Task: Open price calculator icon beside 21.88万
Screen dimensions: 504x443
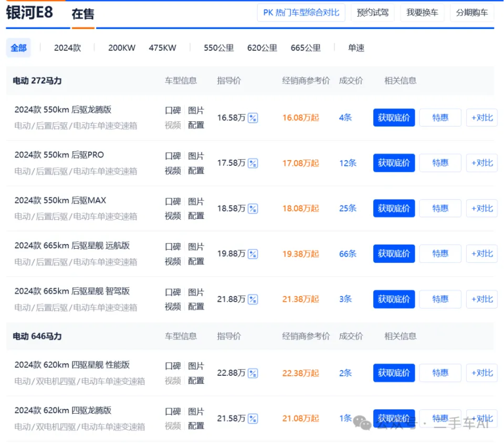Action: pos(253,299)
